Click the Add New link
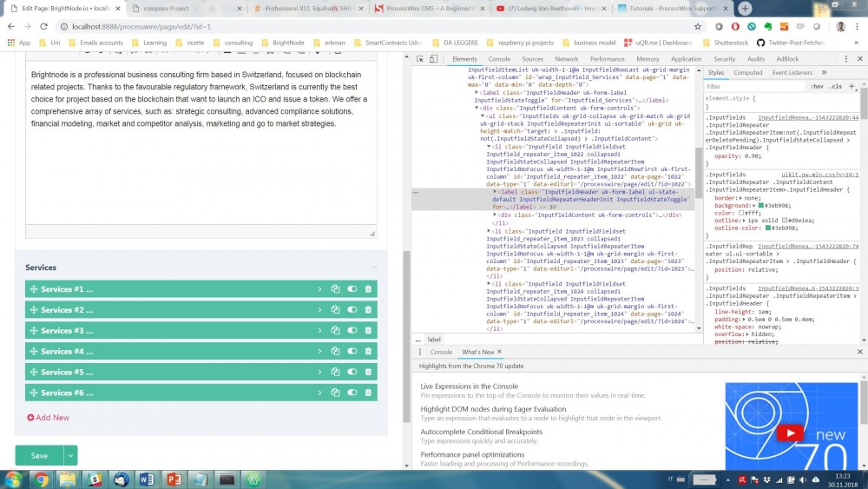Viewport: 868px width, 489px height. click(x=48, y=418)
